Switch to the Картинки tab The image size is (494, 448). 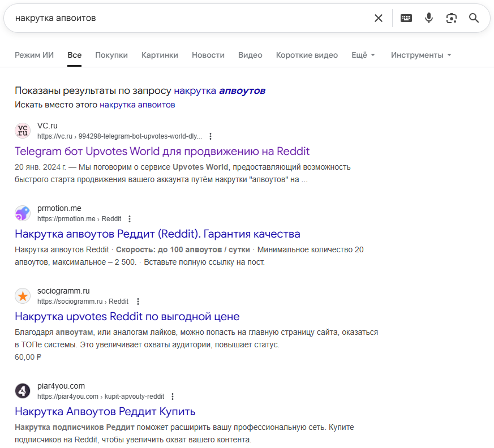[x=161, y=55]
